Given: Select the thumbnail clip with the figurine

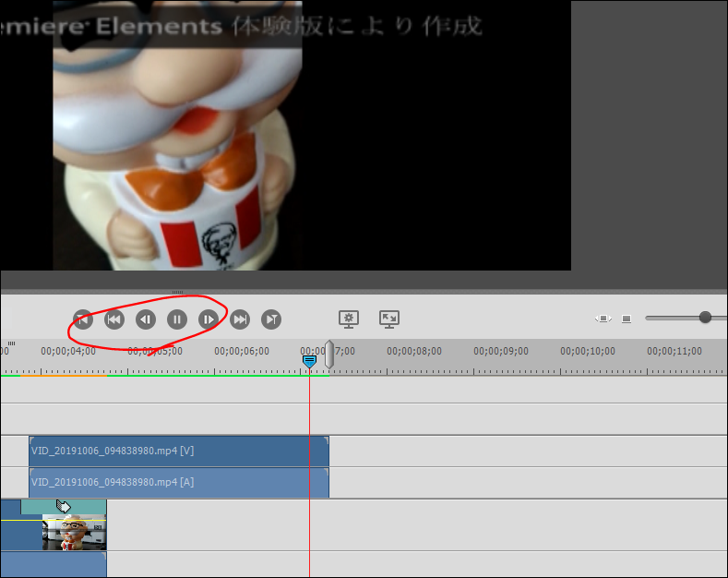Looking at the screenshot, I should (75, 533).
